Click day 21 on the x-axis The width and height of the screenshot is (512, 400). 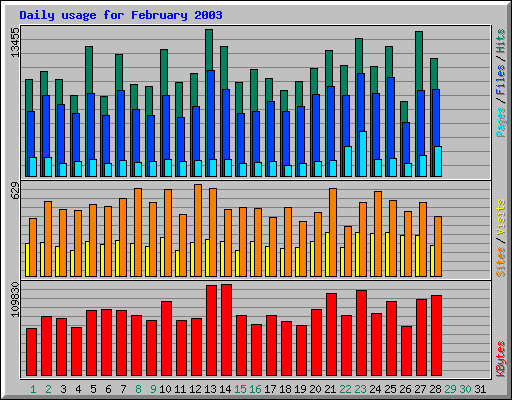click(330, 389)
